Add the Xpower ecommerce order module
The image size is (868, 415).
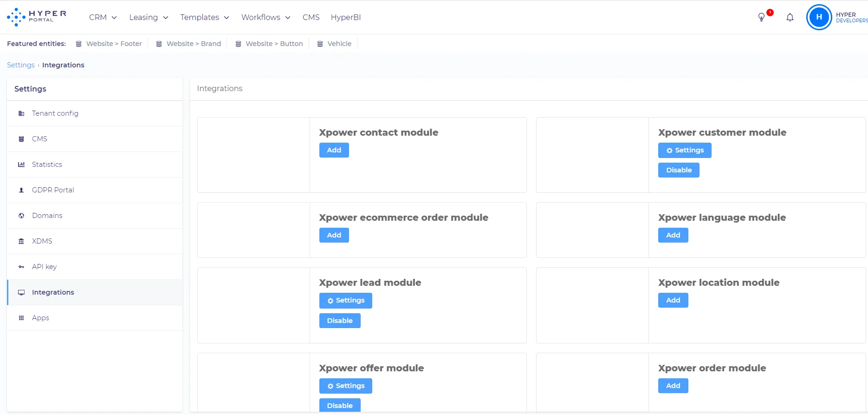(x=334, y=235)
